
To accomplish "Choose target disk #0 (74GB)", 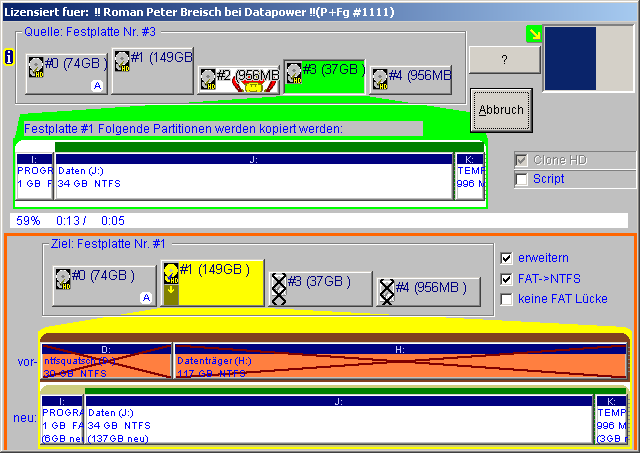I will pyautogui.click(x=104, y=284).
